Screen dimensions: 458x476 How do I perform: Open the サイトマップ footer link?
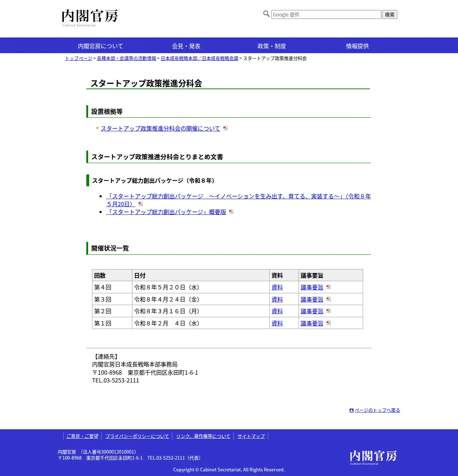point(251,436)
